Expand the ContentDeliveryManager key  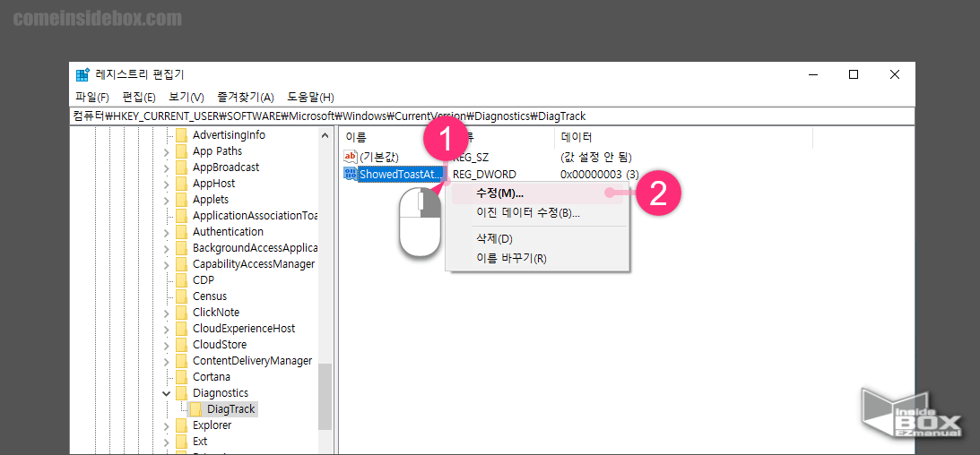166,361
